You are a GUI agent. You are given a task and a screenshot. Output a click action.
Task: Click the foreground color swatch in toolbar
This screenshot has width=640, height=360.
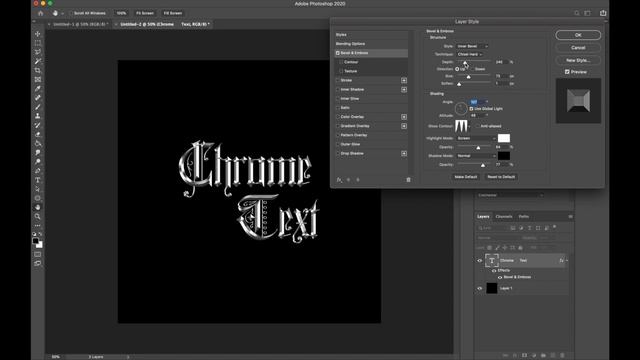[36, 241]
